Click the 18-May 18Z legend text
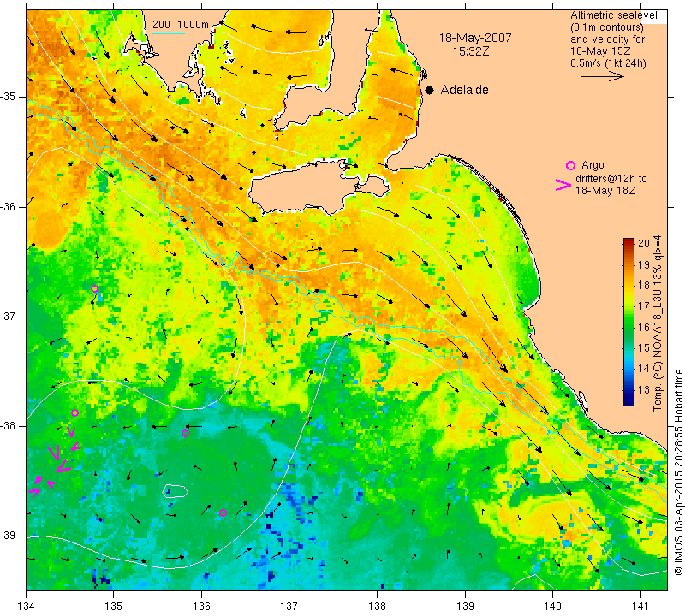This screenshot has height=616, width=685. (605, 191)
